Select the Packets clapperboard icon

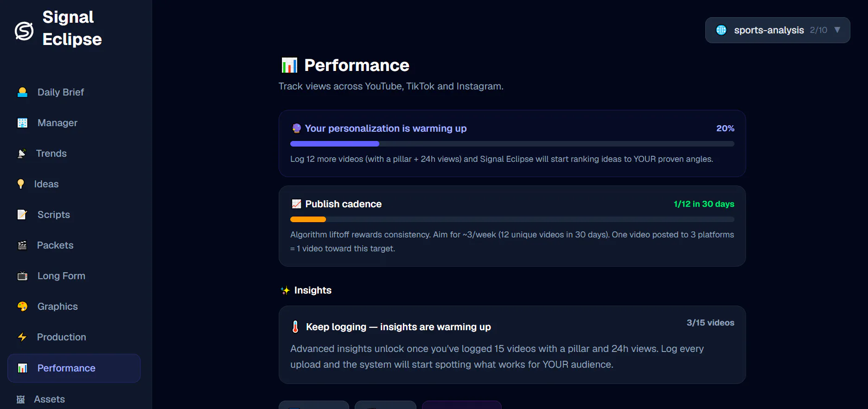tap(22, 245)
